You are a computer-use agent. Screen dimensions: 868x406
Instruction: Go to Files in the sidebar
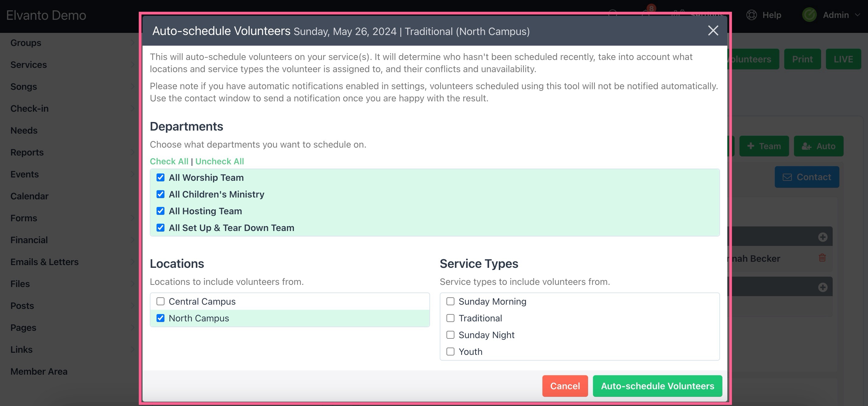tap(20, 284)
